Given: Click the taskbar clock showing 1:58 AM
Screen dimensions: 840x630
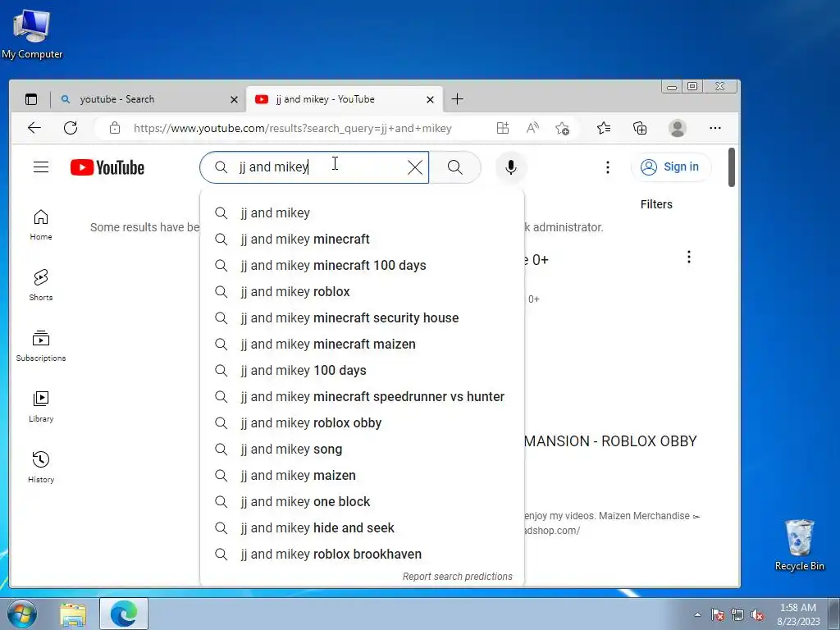Looking at the screenshot, I should point(798,614).
